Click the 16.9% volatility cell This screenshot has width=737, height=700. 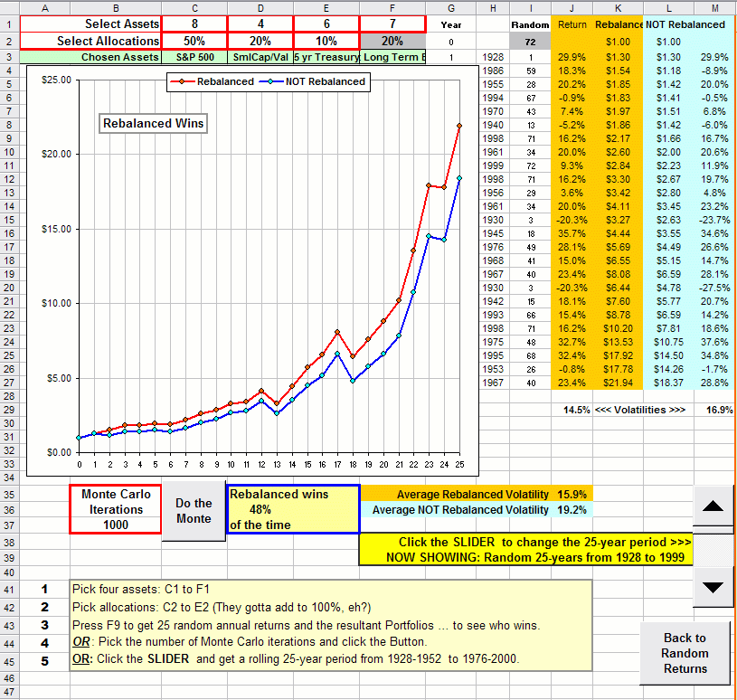[715, 410]
